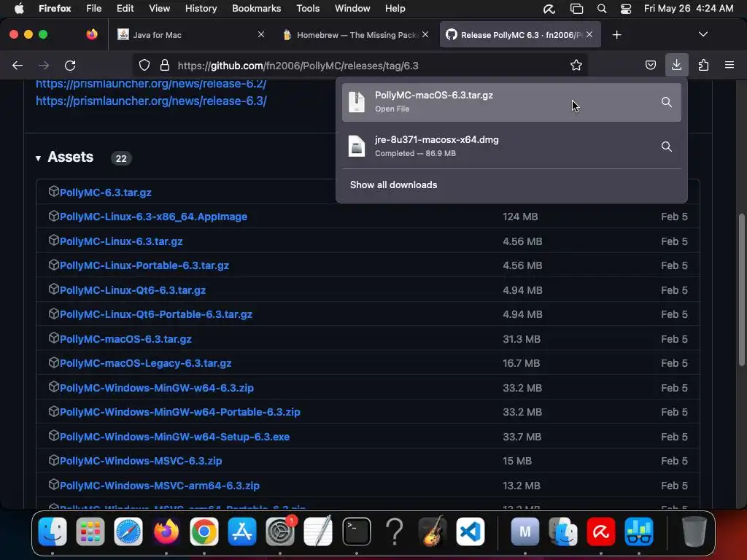Open the Extensions puzzle icon
The width and height of the screenshot is (747, 560).
point(703,65)
